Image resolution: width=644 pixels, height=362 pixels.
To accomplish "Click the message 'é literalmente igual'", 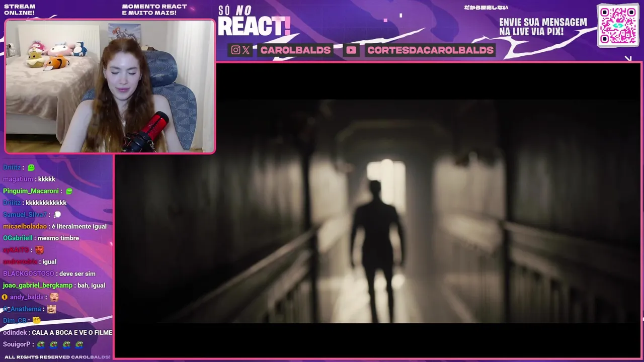I will click(x=79, y=226).
